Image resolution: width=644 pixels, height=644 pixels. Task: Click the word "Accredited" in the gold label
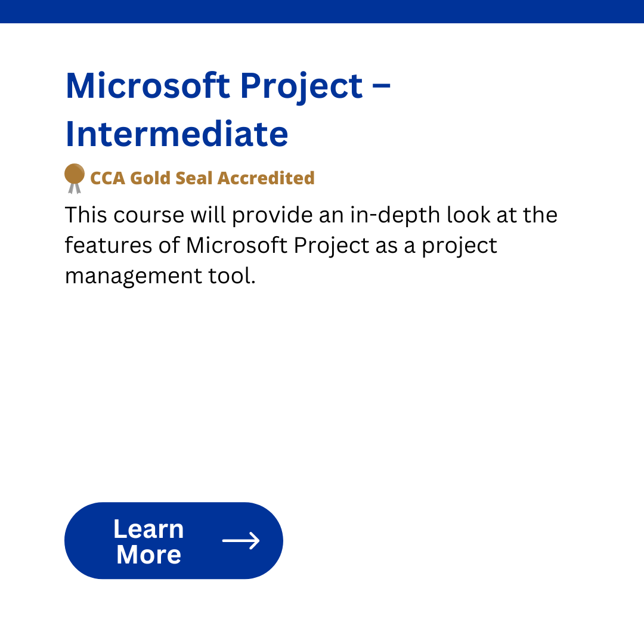pos(266,178)
